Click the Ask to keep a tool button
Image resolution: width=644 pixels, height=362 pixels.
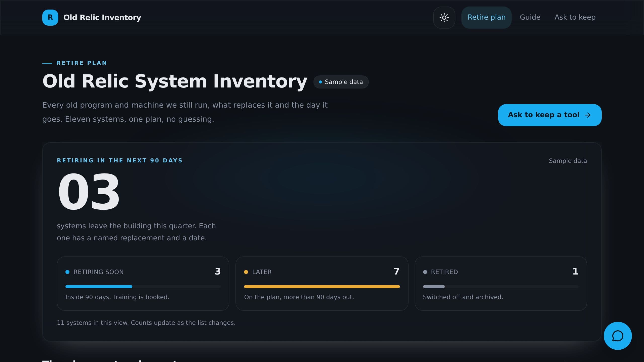click(x=550, y=115)
